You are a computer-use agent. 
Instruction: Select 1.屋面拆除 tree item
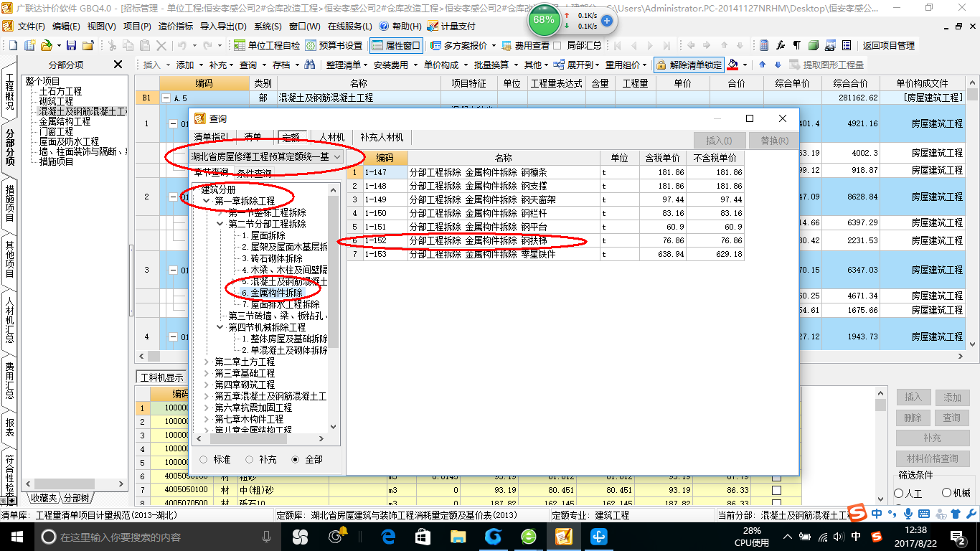263,236
